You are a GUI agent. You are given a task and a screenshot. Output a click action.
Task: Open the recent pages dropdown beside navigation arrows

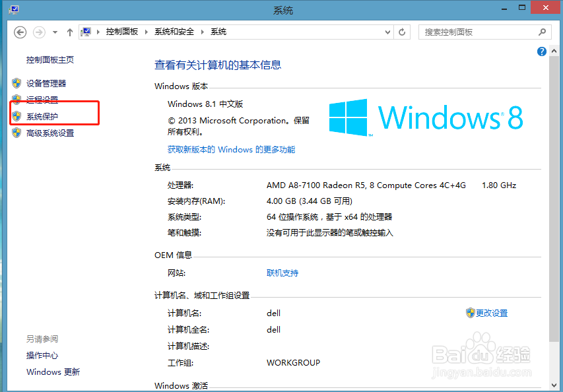pos(55,31)
